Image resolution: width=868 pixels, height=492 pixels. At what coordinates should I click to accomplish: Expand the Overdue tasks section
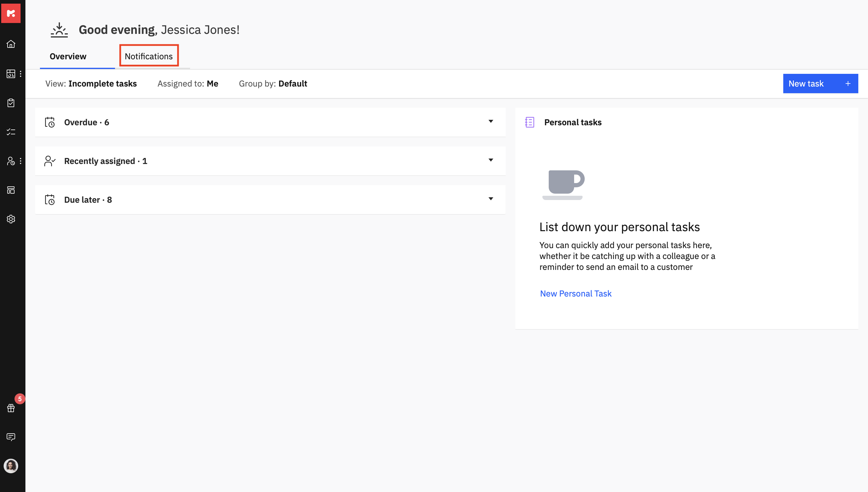(x=491, y=121)
